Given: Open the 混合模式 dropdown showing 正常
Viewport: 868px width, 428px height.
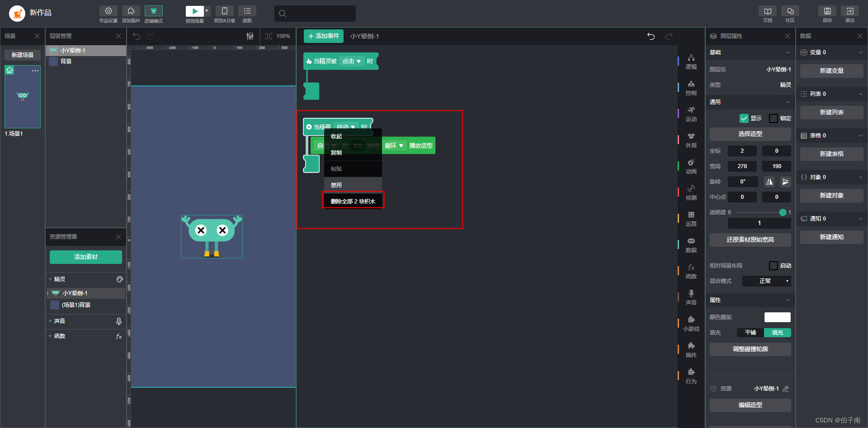Looking at the screenshot, I should 767,281.
